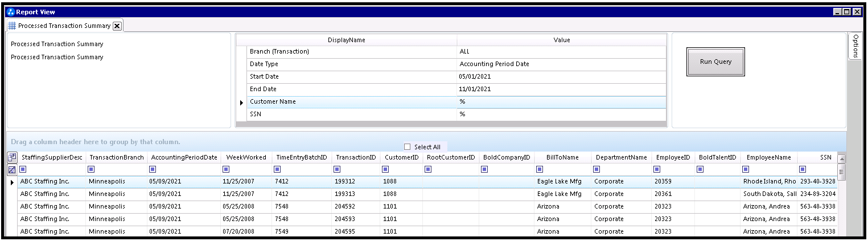Image resolution: width=868 pixels, height=241 pixels.
Task: Open the filter operator under DepartmentName
Action: [597, 169]
